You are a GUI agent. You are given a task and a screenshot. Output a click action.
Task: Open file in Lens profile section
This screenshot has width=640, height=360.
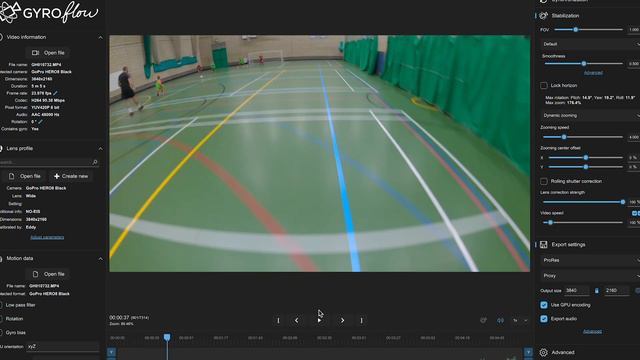point(25,176)
